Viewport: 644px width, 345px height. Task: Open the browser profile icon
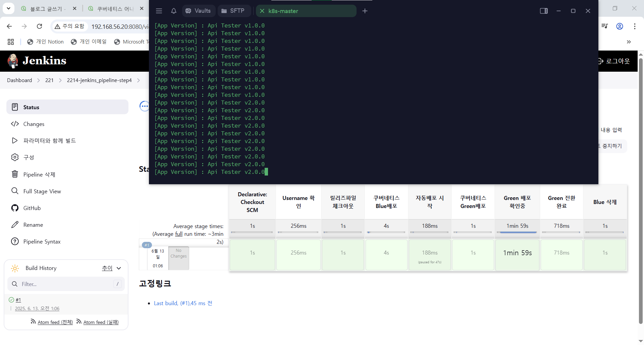click(620, 26)
